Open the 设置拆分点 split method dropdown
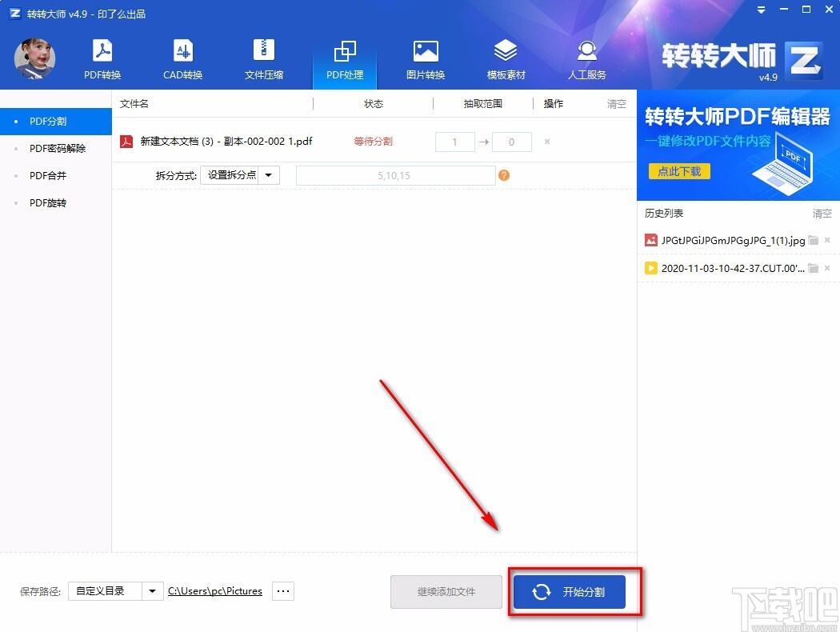Screen dimensions: 840x632 pos(240,175)
